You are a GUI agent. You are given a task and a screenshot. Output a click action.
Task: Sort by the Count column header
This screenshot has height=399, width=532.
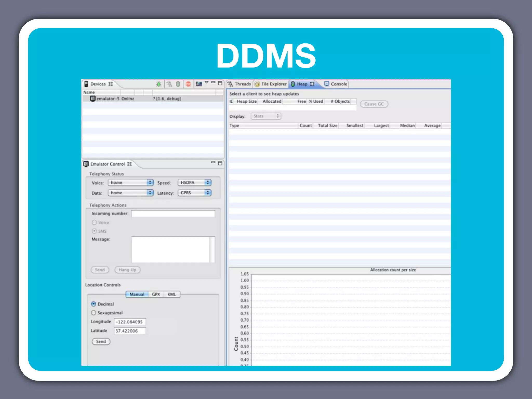[305, 125]
